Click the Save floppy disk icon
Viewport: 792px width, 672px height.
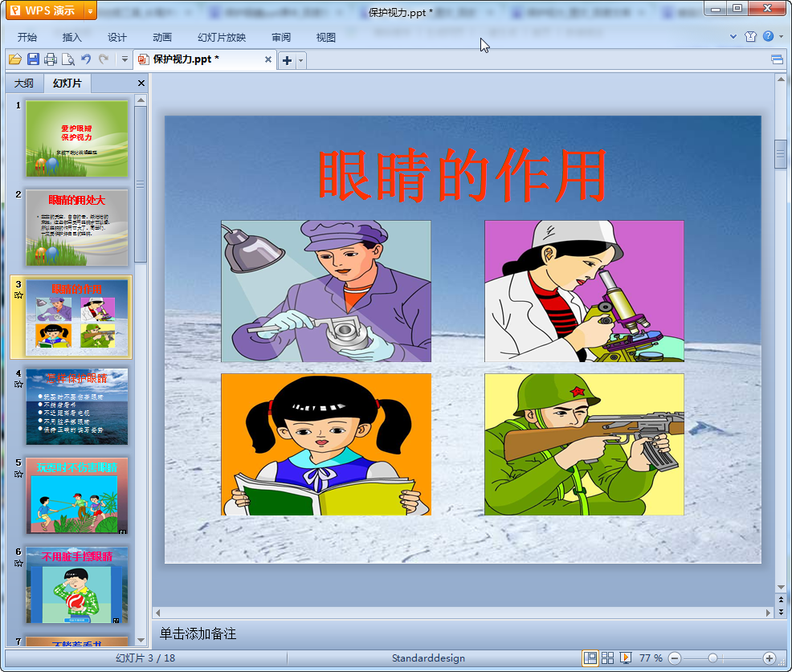click(x=34, y=59)
